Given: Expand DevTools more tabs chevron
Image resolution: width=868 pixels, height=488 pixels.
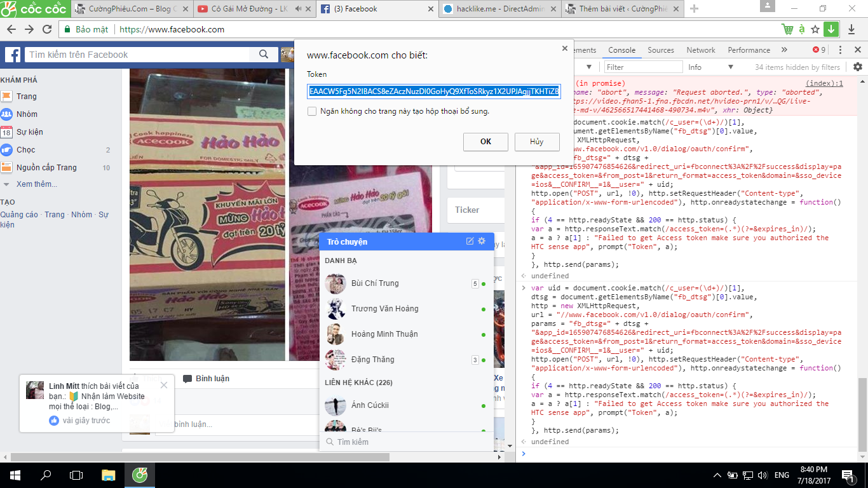Looking at the screenshot, I should (784, 50).
